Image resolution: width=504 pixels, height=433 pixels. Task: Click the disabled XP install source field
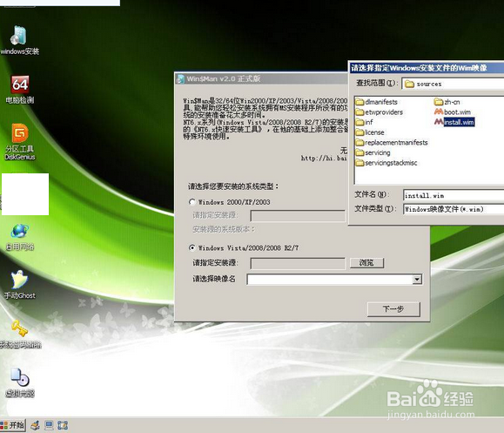298,216
